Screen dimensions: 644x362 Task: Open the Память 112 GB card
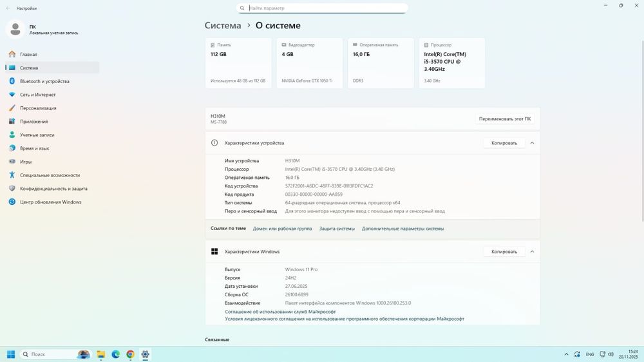tap(238, 63)
